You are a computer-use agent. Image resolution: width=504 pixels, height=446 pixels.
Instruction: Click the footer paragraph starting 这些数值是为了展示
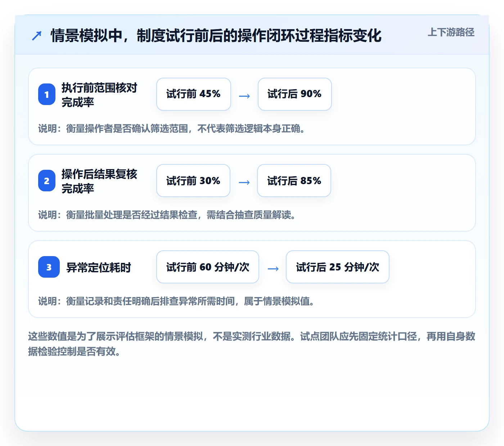coord(252,343)
